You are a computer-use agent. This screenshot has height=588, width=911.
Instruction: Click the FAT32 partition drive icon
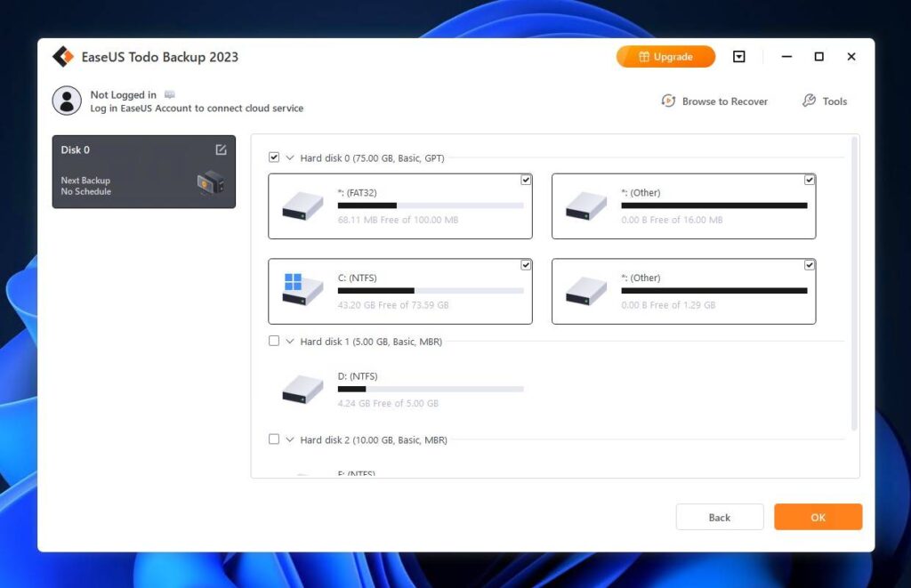[299, 205]
